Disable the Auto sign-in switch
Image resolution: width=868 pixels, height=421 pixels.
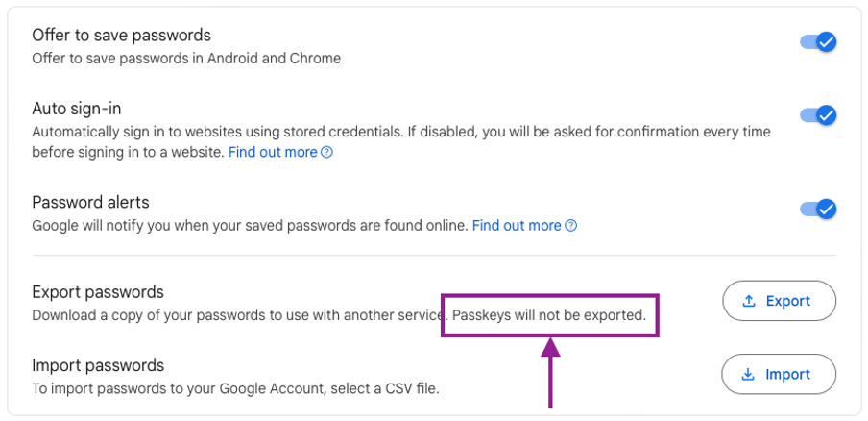click(818, 115)
